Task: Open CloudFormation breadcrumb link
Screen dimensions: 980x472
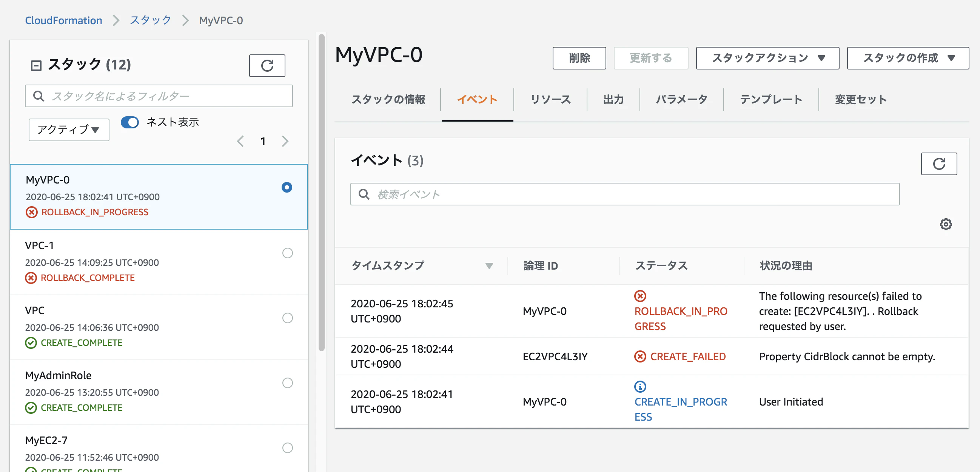Action: (x=63, y=20)
